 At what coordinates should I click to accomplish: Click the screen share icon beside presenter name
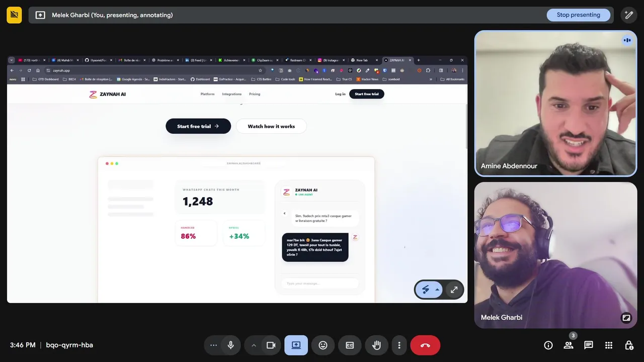[40, 15]
